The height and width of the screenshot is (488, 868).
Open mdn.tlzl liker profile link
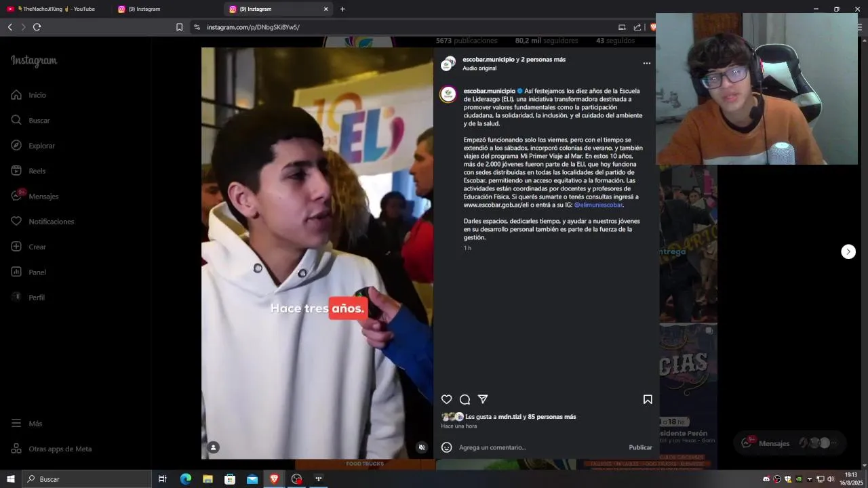point(509,417)
